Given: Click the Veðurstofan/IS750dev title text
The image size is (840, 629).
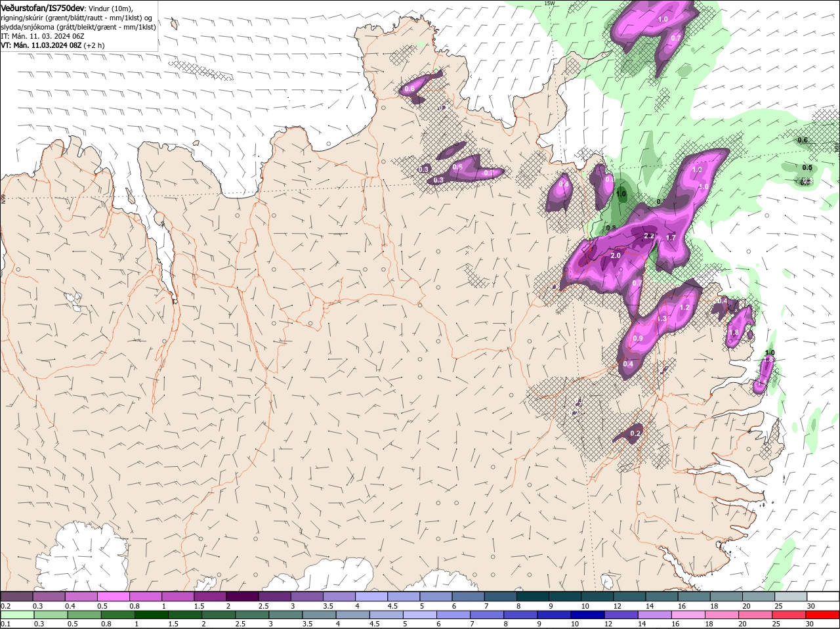Looking at the screenshot, I should tap(43, 7).
